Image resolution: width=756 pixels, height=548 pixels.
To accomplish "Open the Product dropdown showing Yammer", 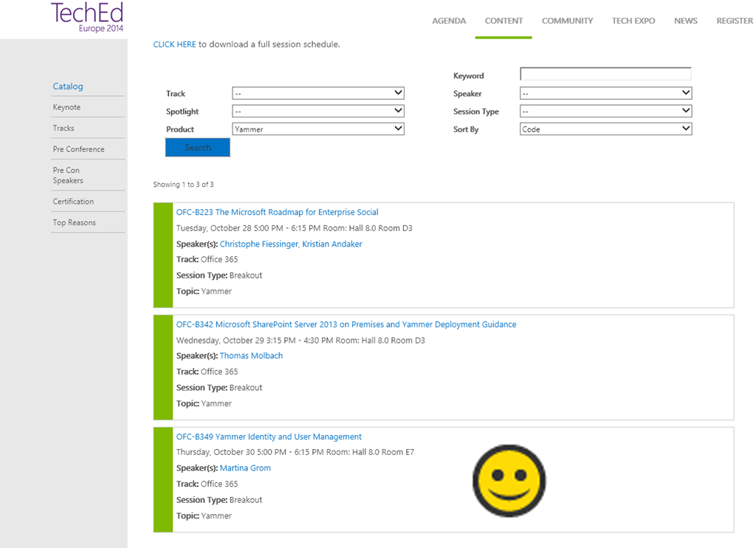I will pos(317,129).
